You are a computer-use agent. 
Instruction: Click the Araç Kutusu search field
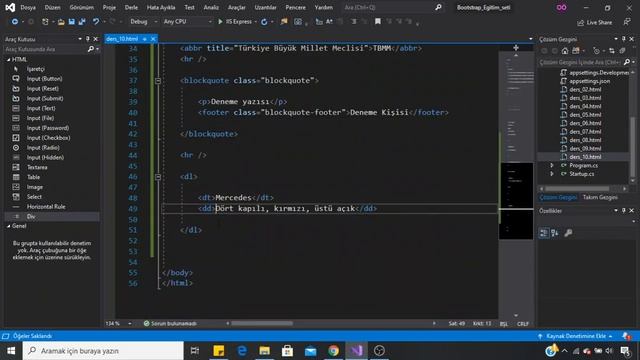pyautogui.click(x=45, y=49)
